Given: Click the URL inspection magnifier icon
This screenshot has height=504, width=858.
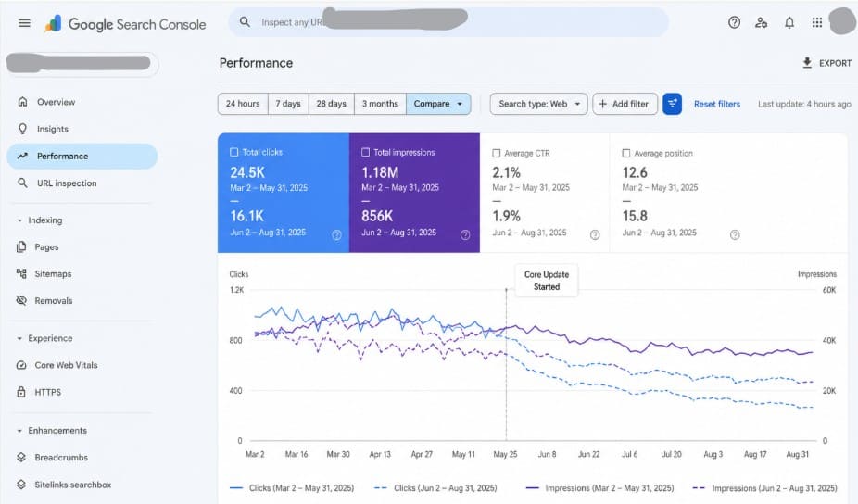Looking at the screenshot, I should [x=22, y=183].
